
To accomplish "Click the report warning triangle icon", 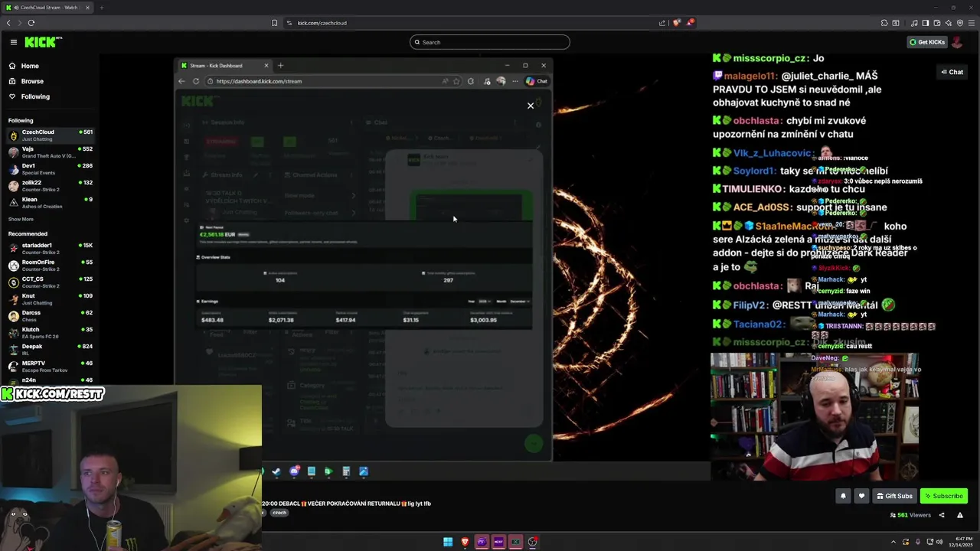I will tap(960, 515).
